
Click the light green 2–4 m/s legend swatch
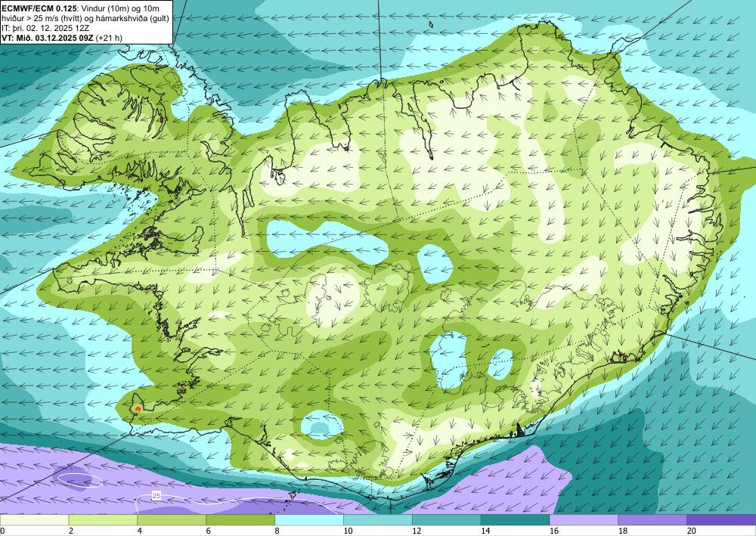coord(103,520)
